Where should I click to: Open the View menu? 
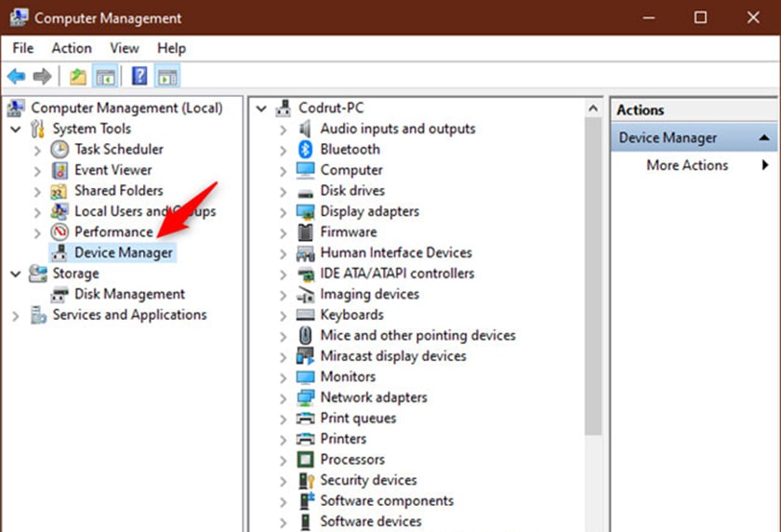(125, 48)
